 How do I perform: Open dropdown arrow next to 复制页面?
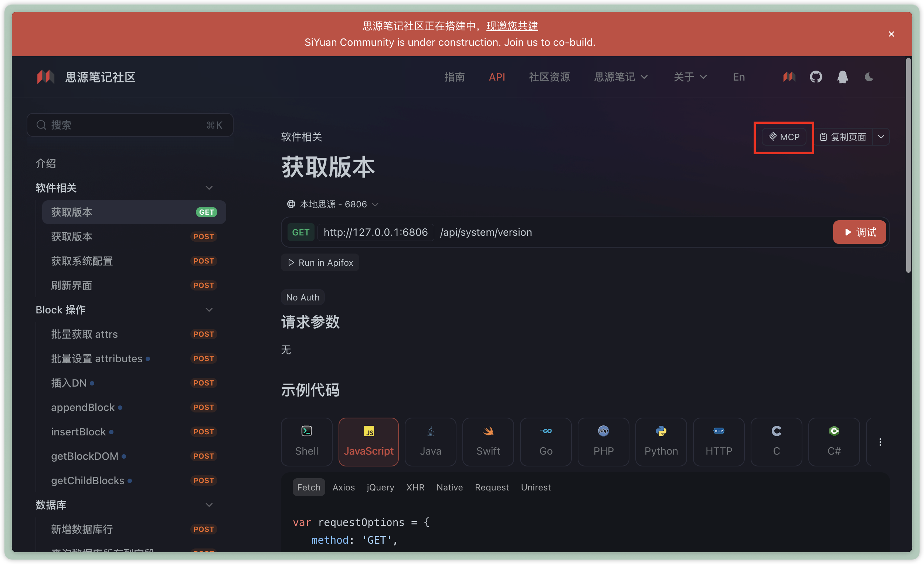click(x=881, y=137)
